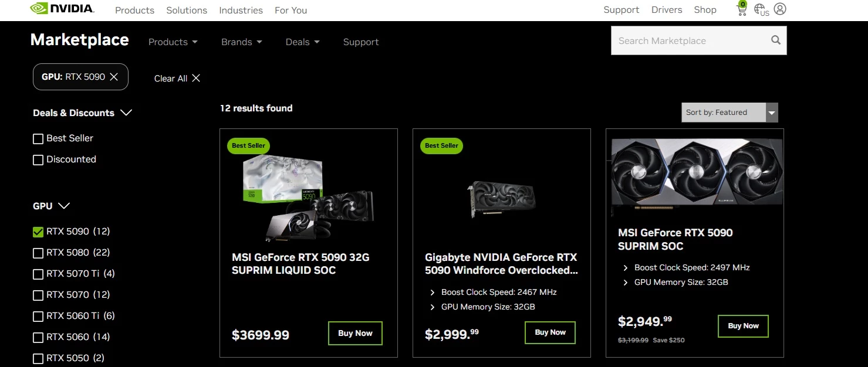Click in the Search Marketplace field
This screenshot has width=868, height=367.
(x=690, y=41)
